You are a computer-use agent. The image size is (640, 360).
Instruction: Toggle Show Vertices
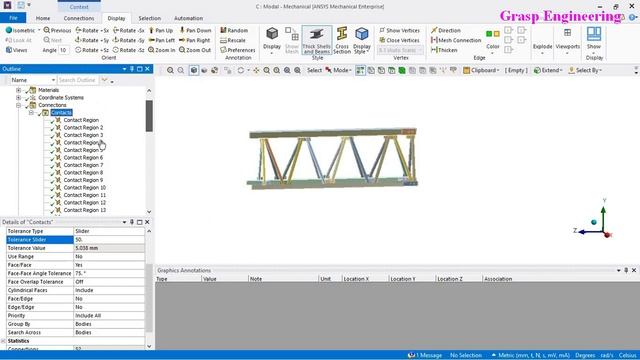tap(399, 30)
